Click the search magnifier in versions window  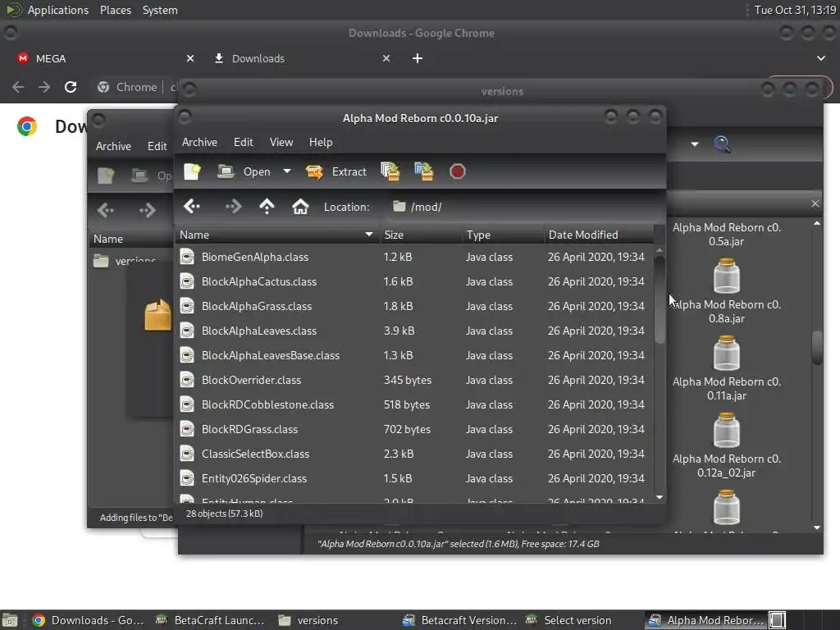[x=722, y=144]
